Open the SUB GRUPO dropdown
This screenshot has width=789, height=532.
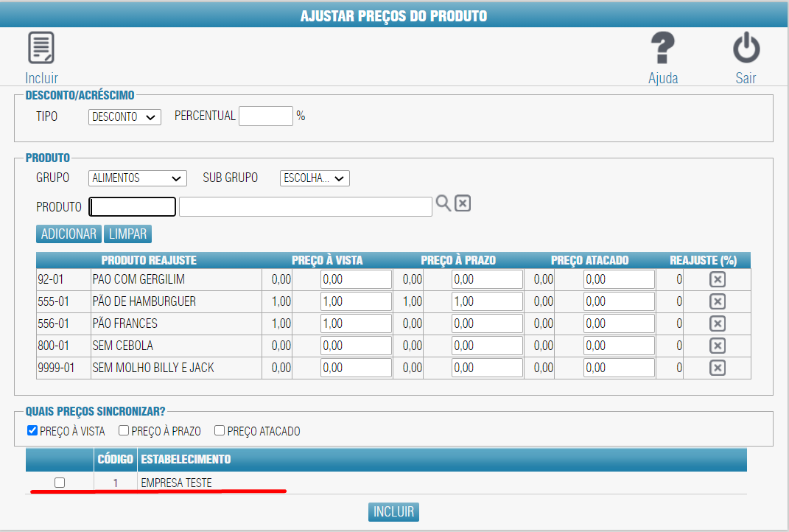[315, 178]
